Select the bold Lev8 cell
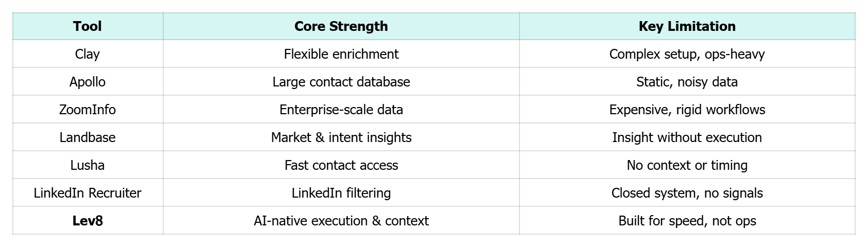The width and height of the screenshot is (868, 247). tap(88, 221)
